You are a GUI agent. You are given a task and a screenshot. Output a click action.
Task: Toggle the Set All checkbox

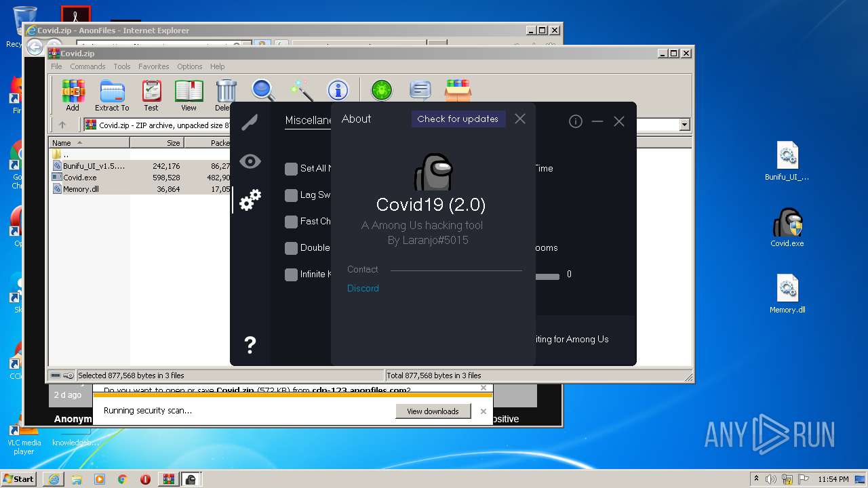point(292,169)
